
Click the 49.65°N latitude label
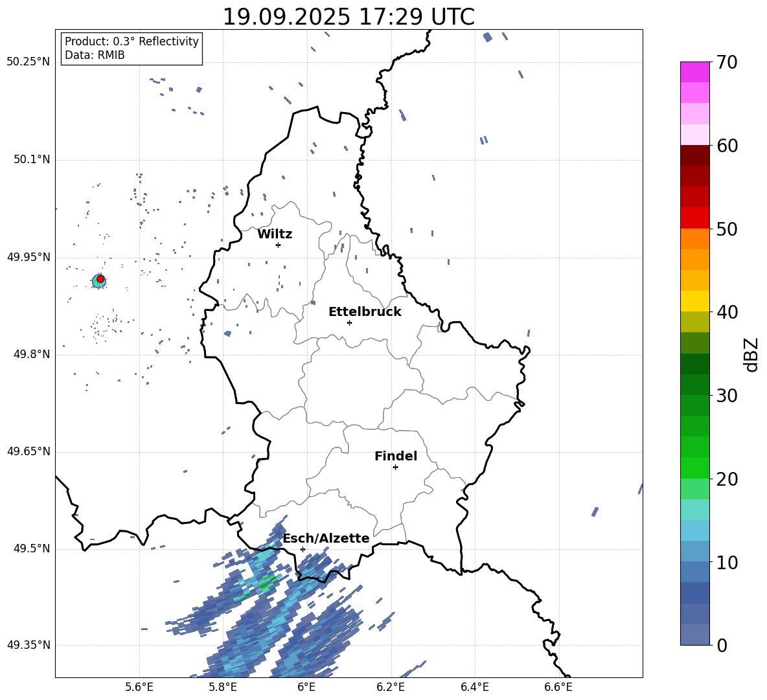(29, 451)
